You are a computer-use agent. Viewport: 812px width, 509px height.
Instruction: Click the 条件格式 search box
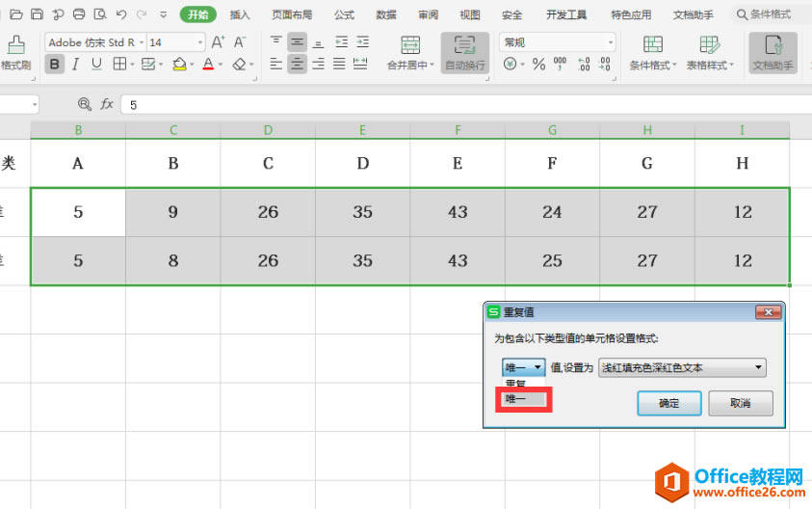[770, 14]
